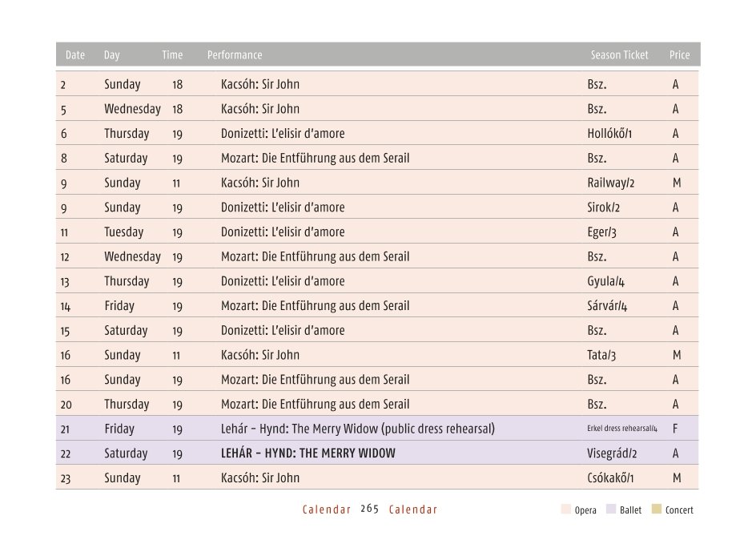This screenshot has width=756, height=544.
Task: Select The Merry Widow public dress rehearsal row
Action: click(377, 429)
